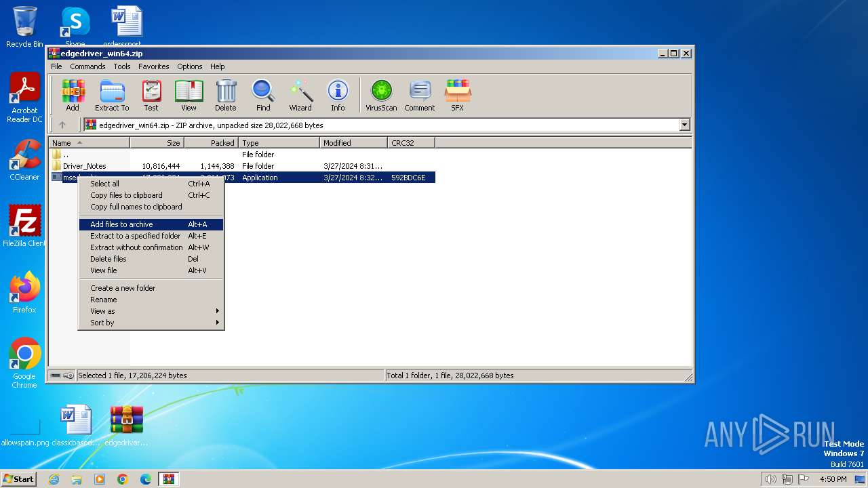Click the Start button
Image resolution: width=868 pixels, height=488 pixels.
(19, 479)
